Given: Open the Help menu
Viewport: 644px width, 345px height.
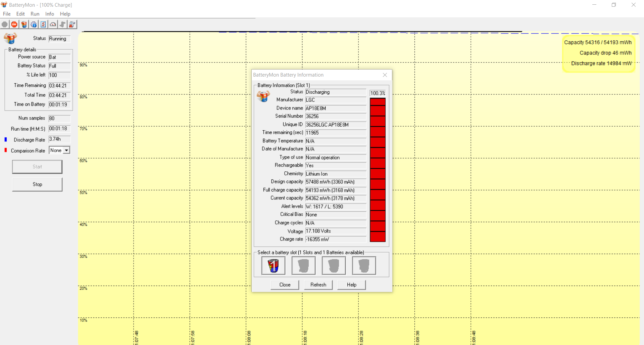Looking at the screenshot, I should coord(65,14).
